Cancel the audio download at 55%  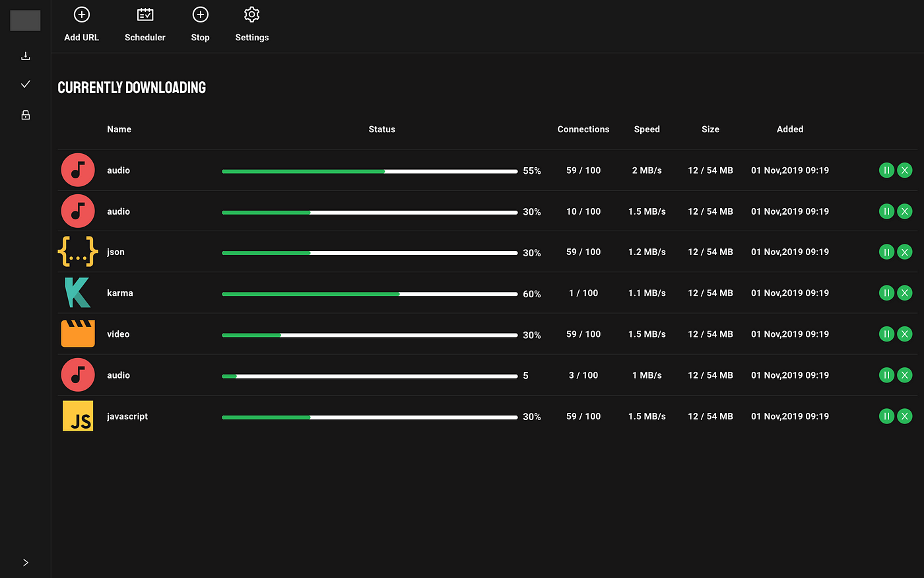click(905, 170)
